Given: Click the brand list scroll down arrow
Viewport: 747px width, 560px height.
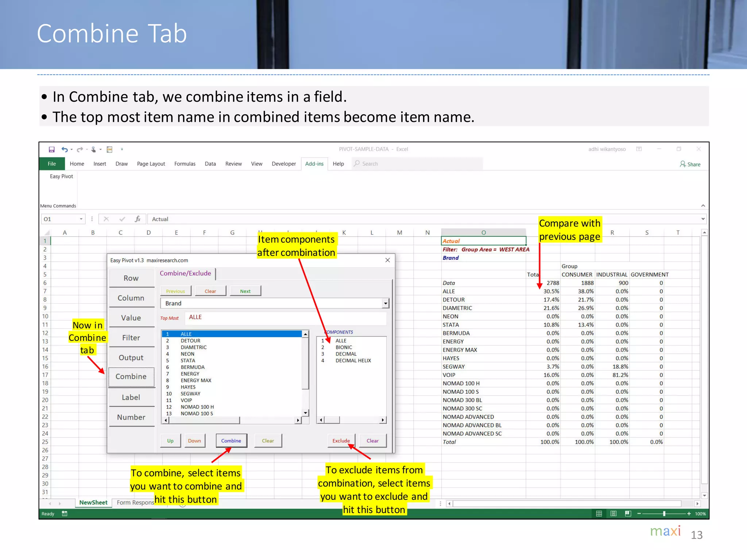Looking at the screenshot, I should [x=305, y=413].
